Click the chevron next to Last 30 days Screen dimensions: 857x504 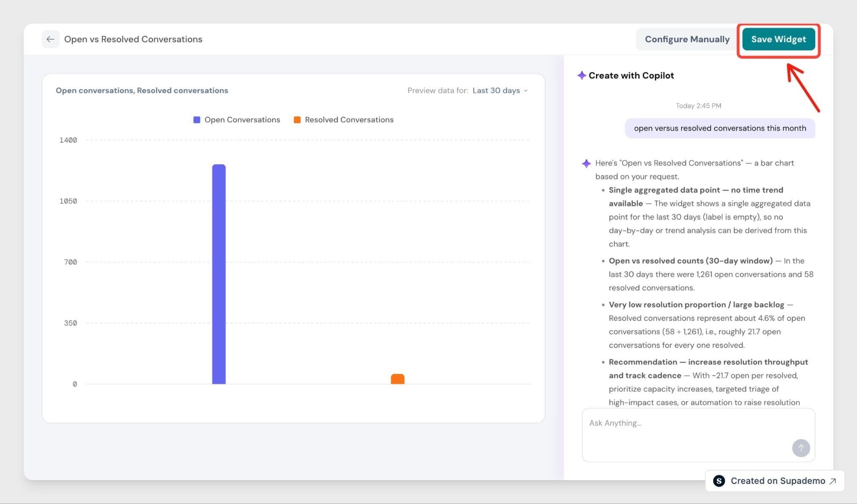pyautogui.click(x=526, y=91)
